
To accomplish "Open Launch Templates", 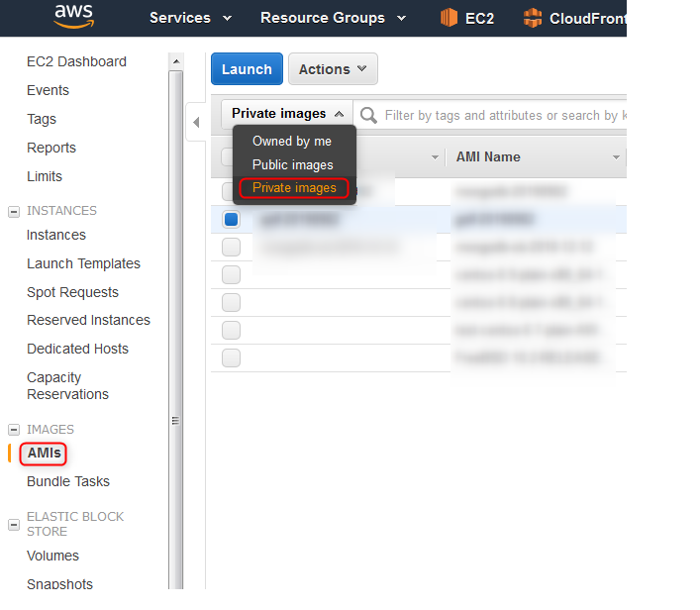I will 83,263.
